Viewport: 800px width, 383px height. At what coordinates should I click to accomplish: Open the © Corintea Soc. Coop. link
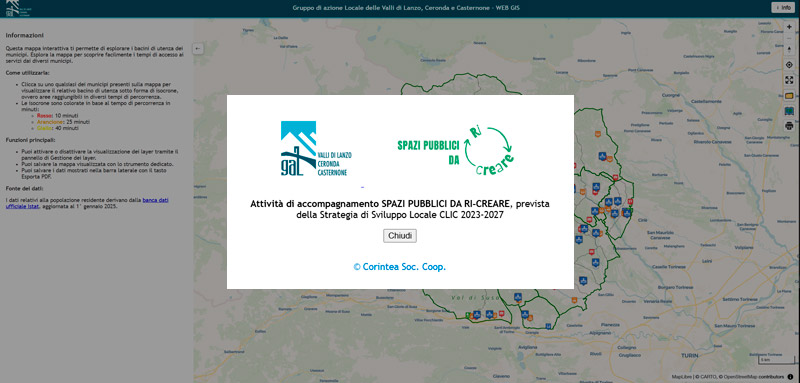coord(399,267)
